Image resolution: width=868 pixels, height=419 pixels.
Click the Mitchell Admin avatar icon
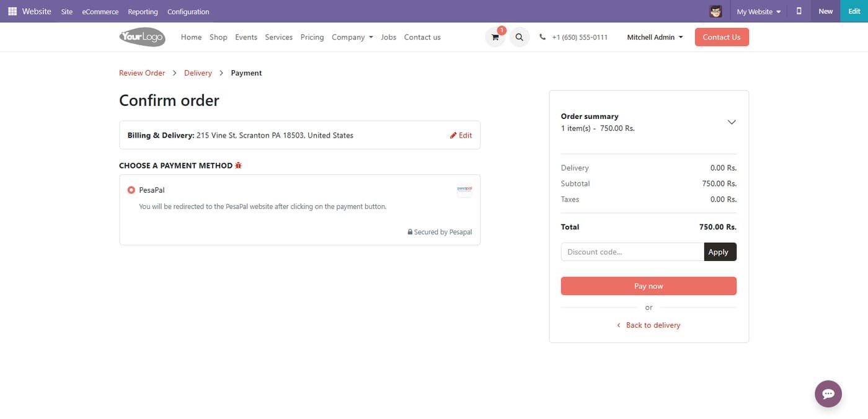[x=715, y=11]
